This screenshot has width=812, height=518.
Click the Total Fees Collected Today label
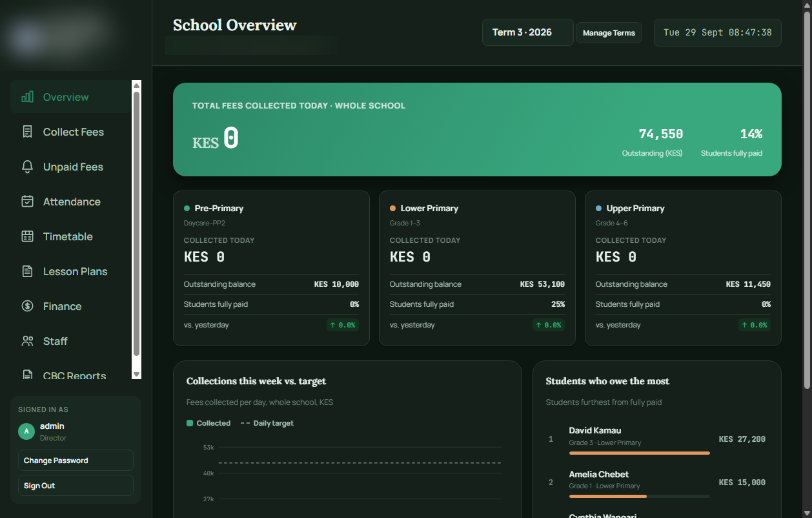point(299,105)
